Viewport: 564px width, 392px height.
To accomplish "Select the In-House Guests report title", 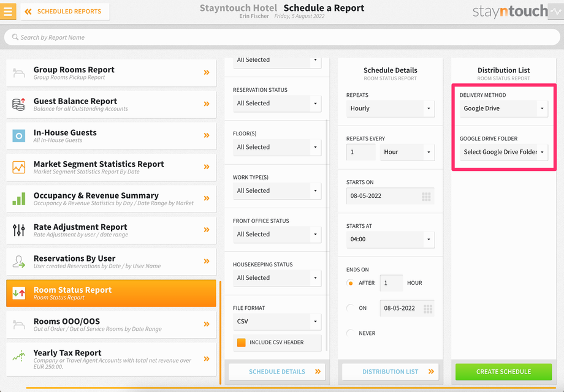I will 65,132.
